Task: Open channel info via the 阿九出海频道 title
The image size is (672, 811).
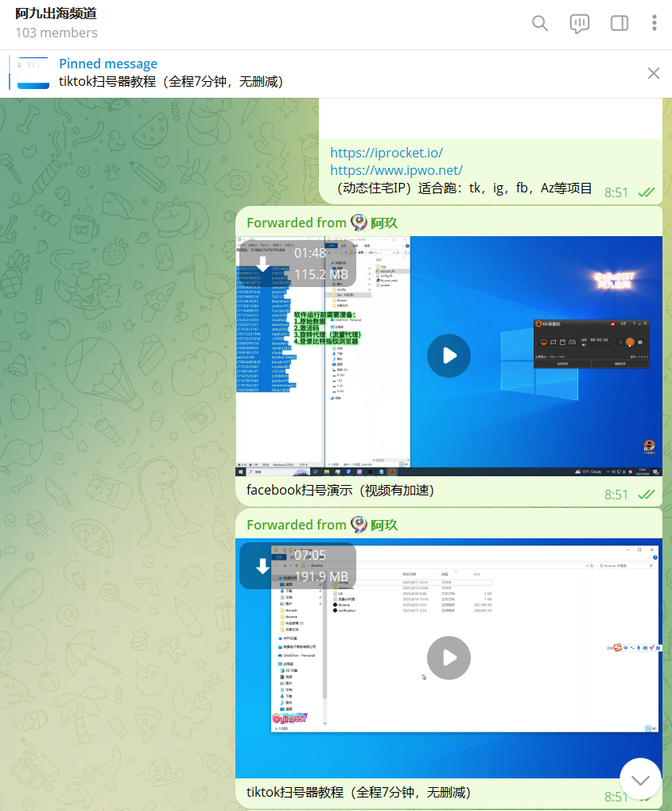Action: pos(56,14)
